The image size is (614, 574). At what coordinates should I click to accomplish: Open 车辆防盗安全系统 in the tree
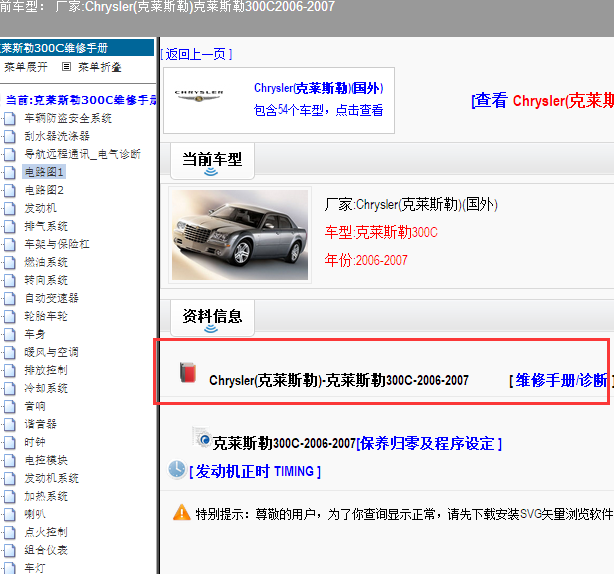(68, 118)
